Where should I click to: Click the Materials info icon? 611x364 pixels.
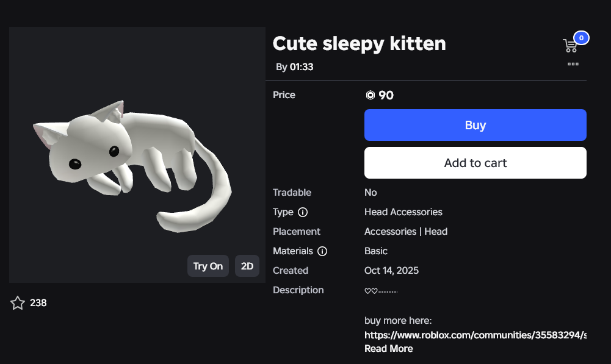pos(322,251)
